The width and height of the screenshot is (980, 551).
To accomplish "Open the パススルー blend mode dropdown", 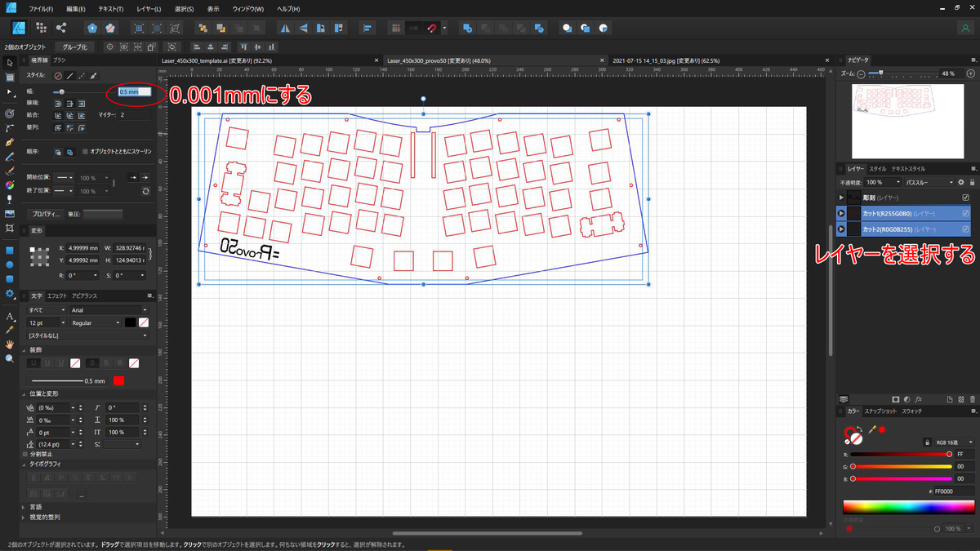I will pyautogui.click(x=929, y=182).
